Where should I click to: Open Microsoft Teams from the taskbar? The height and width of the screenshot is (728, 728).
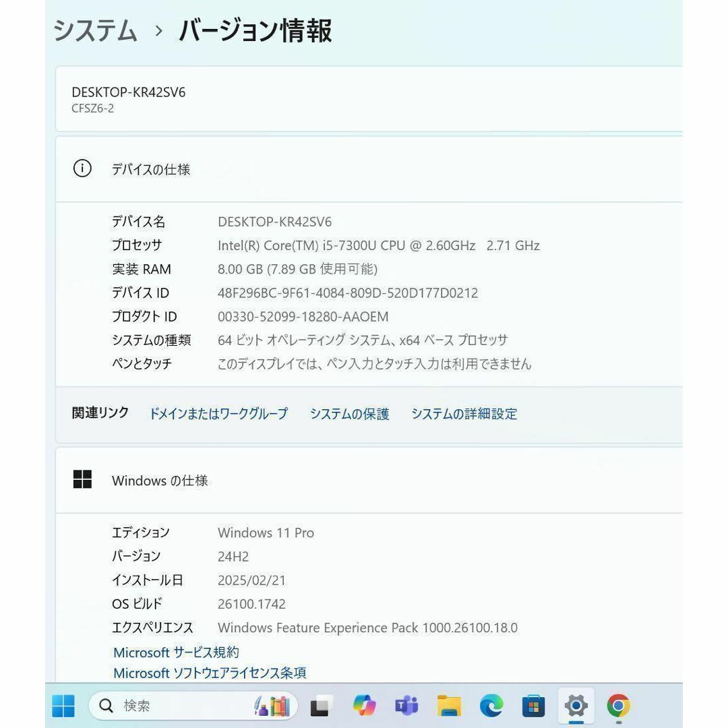(x=406, y=706)
